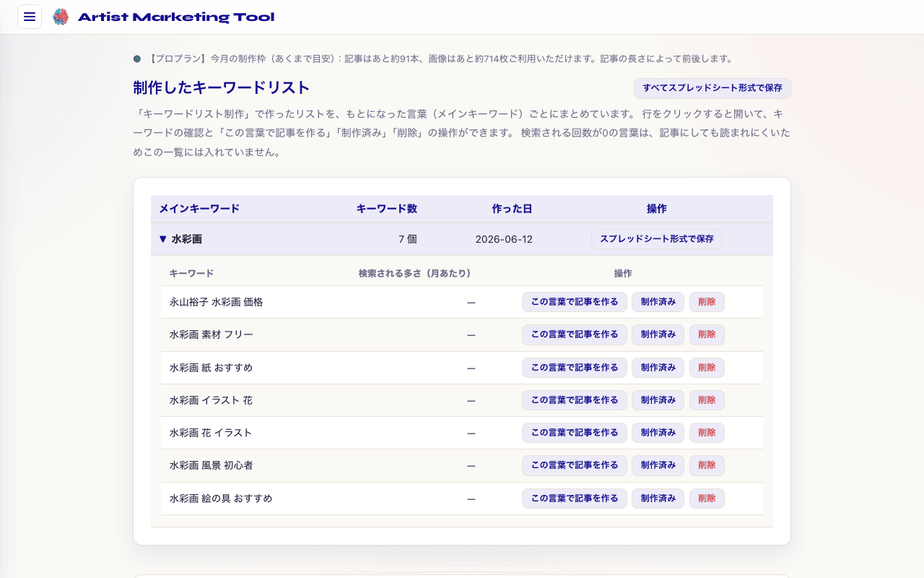This screenshot has width=924, height=578.
Task: Create article for 永山裕子 水彩画 価格
Action: point(575,302)
